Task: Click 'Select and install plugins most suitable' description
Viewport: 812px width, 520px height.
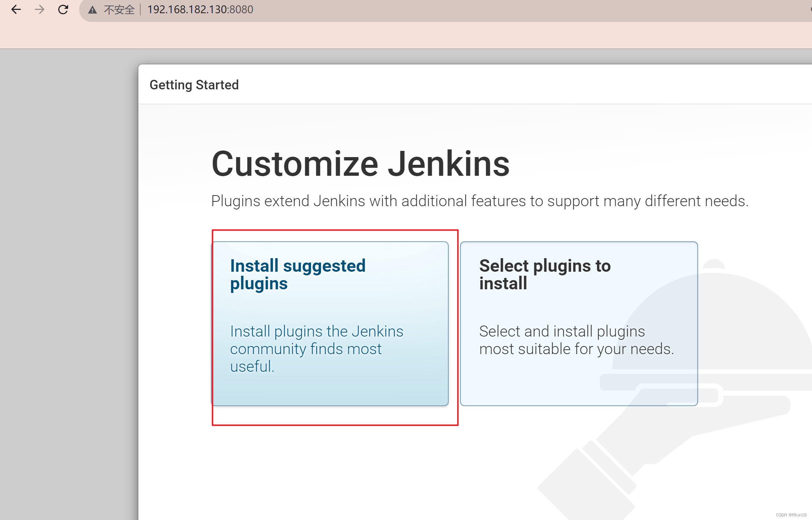Action: [576, 340]
